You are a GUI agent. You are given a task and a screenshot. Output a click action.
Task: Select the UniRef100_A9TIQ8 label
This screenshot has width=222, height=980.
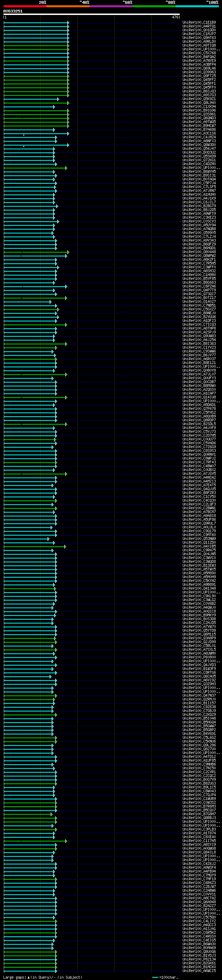tap(199, 45)
